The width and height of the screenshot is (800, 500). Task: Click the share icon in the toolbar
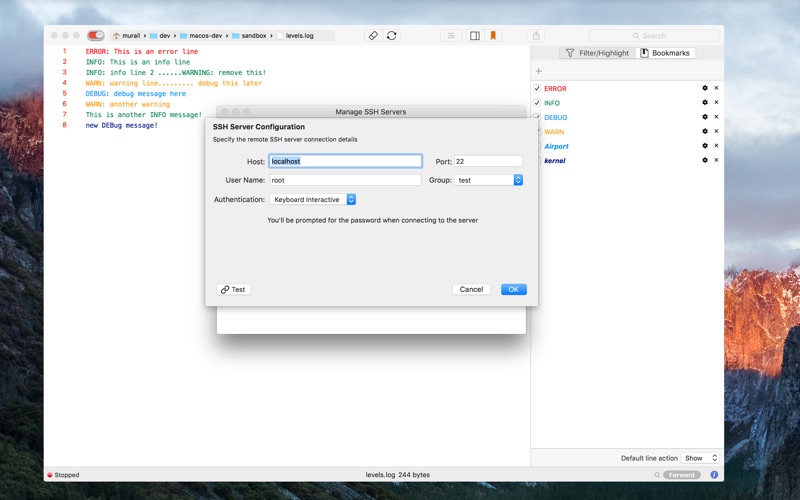pos(536,35)
